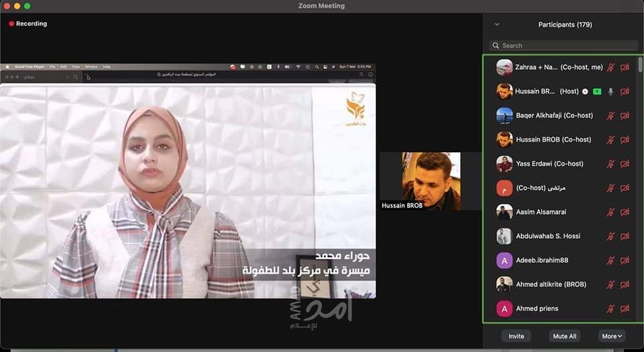This screenshot has width=644, height=352.
Task: Click muted mic icon for Abdulwahab S. Hossi
Action: point(610,236)
